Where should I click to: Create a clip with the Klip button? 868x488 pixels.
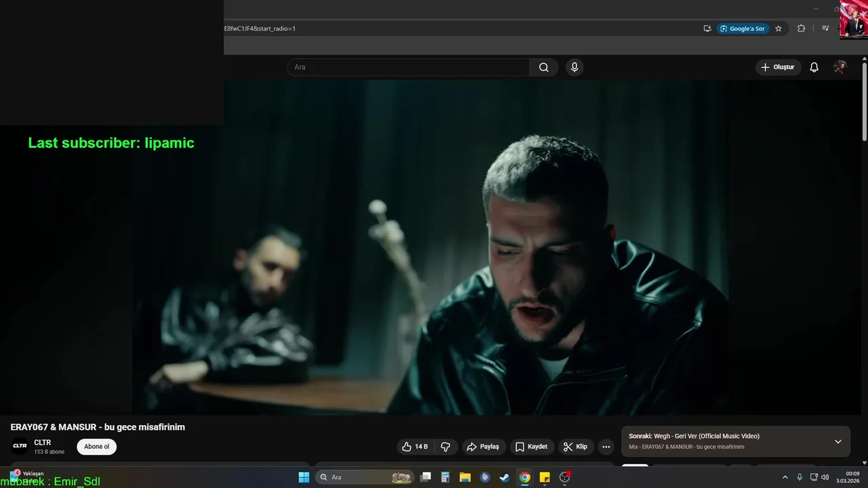coord(575,447)
